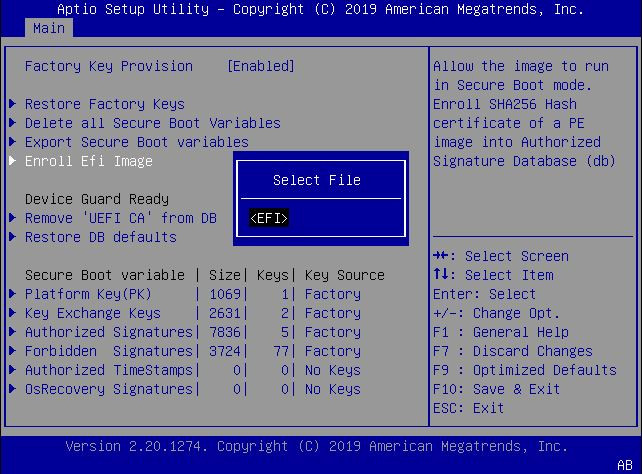Open Restore Factory Keys

point(104,104)
